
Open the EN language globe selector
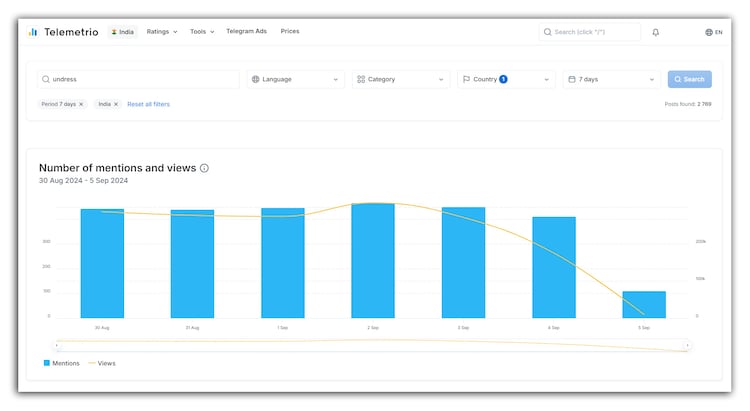[x=713, y=32]
